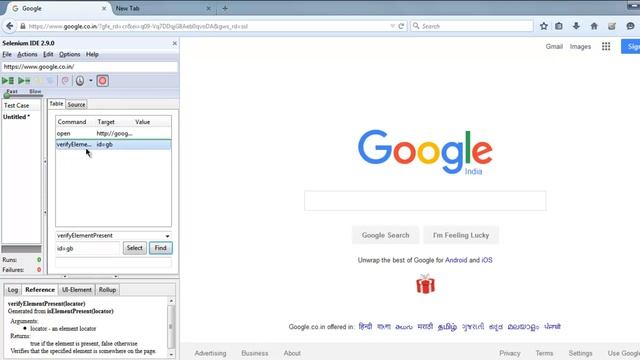Image resolution: width=640 pixels, height=360 pixels.
Task: Click the Google Search button
Action: (385, 235)
